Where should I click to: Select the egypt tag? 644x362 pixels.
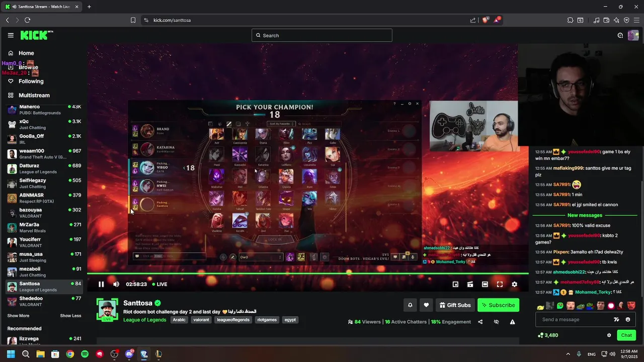(x=290, y=320)
